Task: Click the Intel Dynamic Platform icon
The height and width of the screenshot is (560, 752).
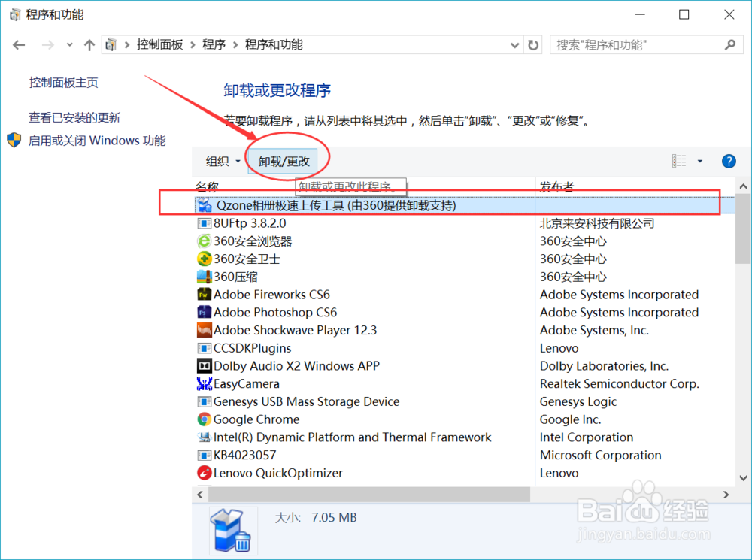Action: (205, 437)
